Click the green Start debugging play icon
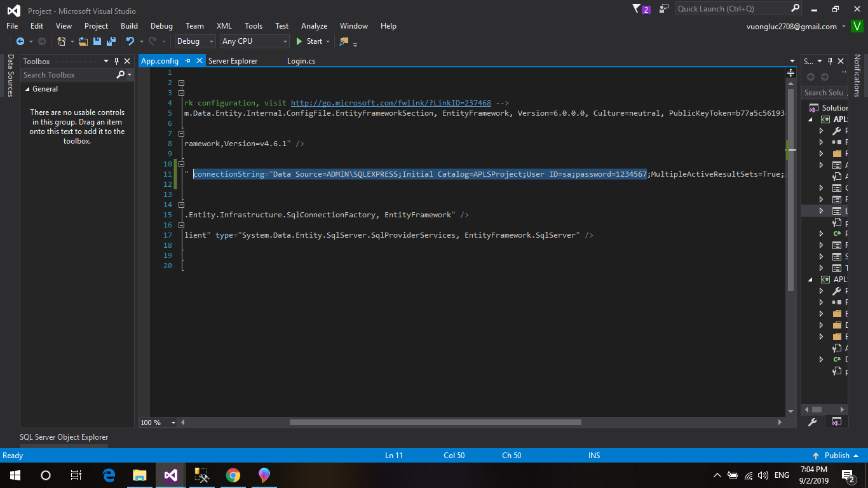Viewport: 868px width, 488px height. click(x=299, y=41)
